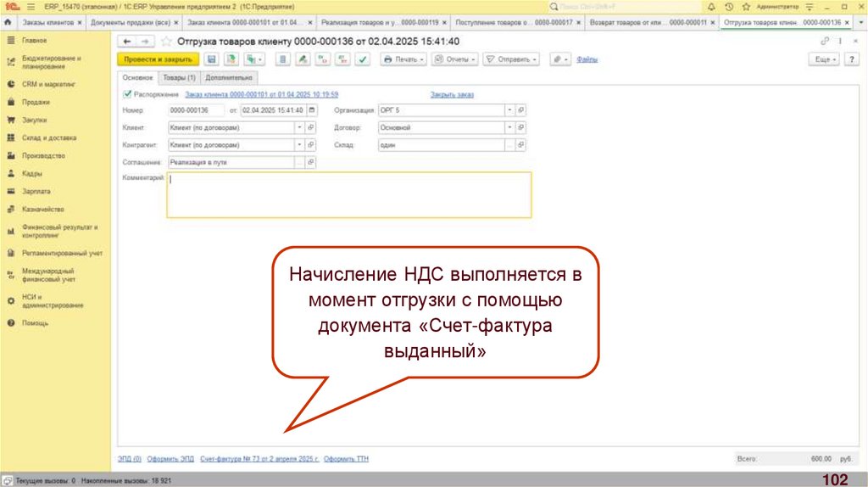Image resolution: width=868 pixels, height=487 pixels.
Task: Open the Create based on dropdown icon
Action: pyautogui.click(x=254, y=59)
